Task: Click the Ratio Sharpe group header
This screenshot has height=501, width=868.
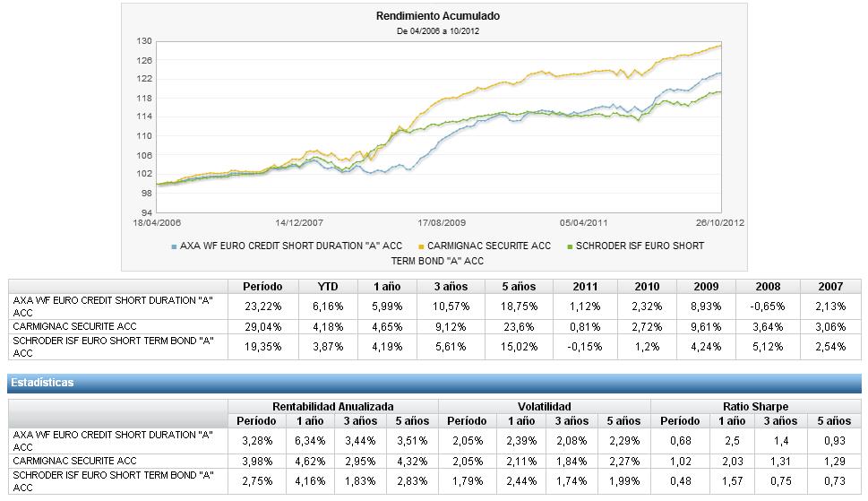Action: click(x=755, y=407)
